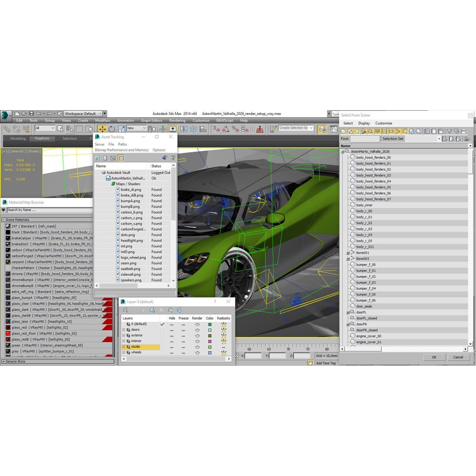Click Refresh icon in Asset Tracking

click(97, 158)
